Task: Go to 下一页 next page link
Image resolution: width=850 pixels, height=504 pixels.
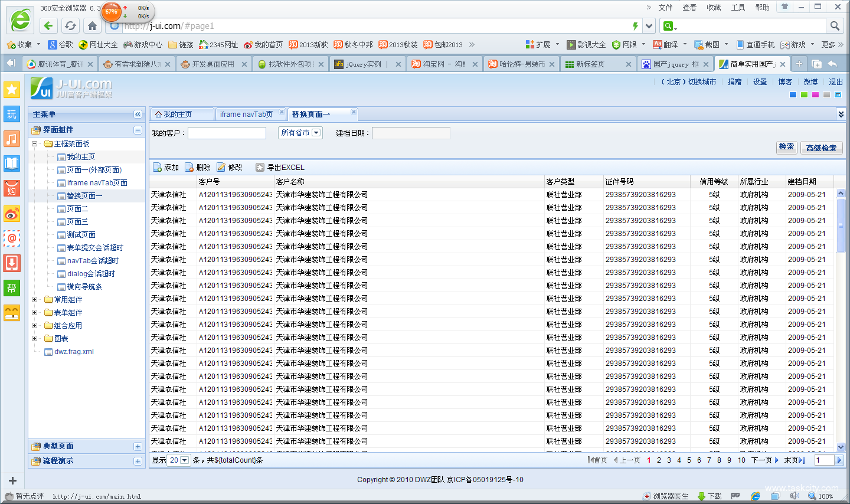Action: pyautogui.click(x=765, y=460)
